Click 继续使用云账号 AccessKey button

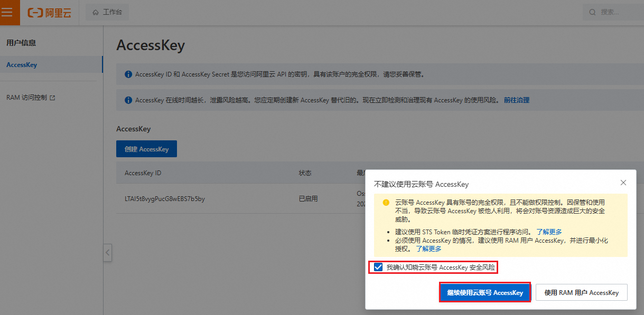[x=485, y=292]
